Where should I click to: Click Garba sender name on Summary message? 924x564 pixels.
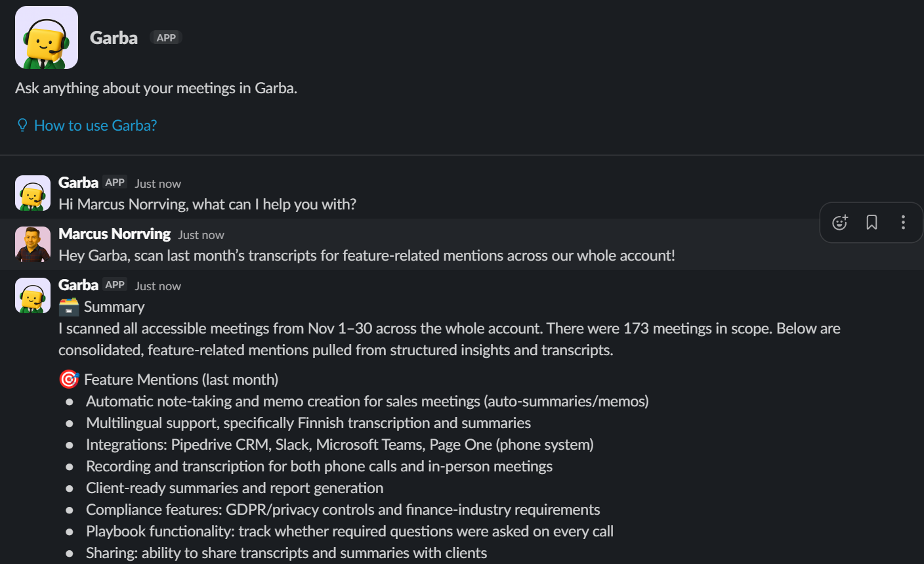point(78,285)
